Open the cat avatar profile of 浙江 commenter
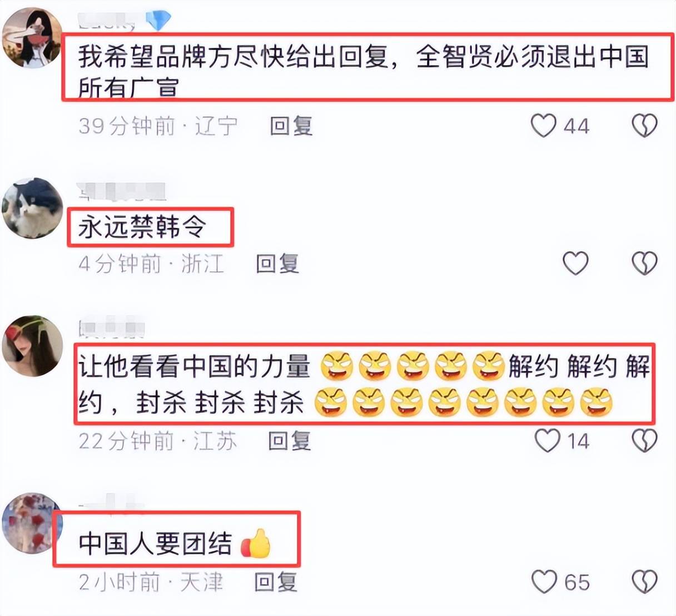The width and height of the screenshot is (676, 616). point(32,208)
